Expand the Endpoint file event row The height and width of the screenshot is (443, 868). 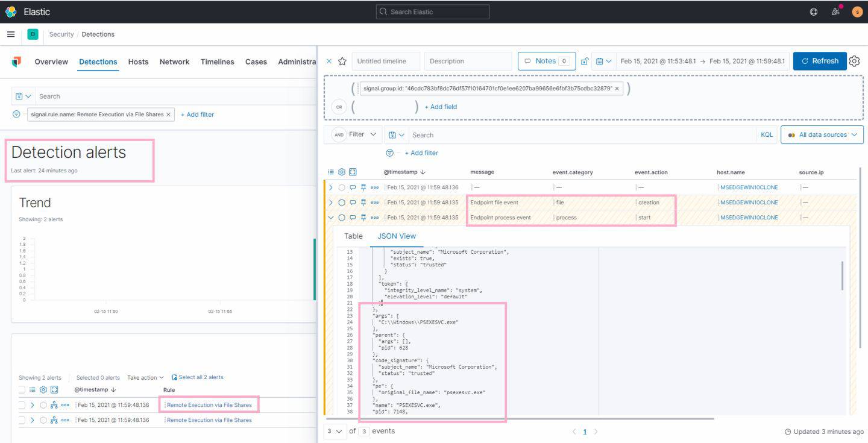pyautogui.click(x=330, y=202)
